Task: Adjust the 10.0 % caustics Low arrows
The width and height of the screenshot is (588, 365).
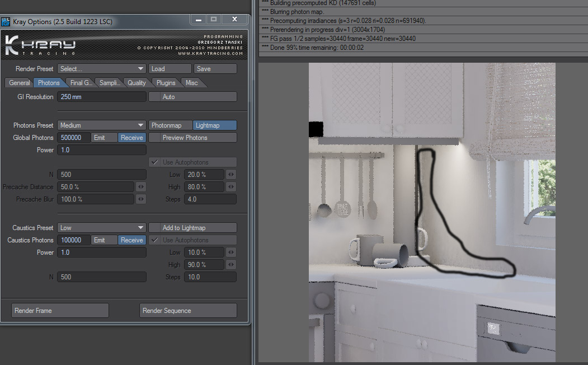Action: tap(231, 252)
